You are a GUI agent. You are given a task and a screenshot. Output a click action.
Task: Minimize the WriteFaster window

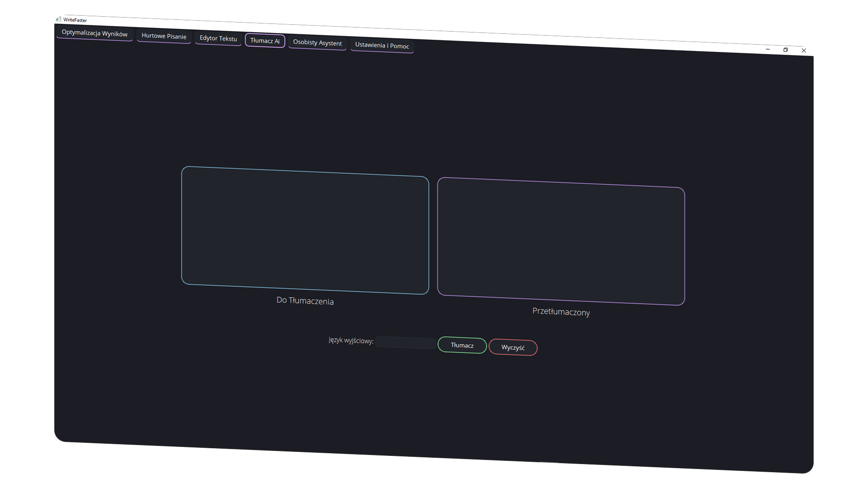point(768,49)
